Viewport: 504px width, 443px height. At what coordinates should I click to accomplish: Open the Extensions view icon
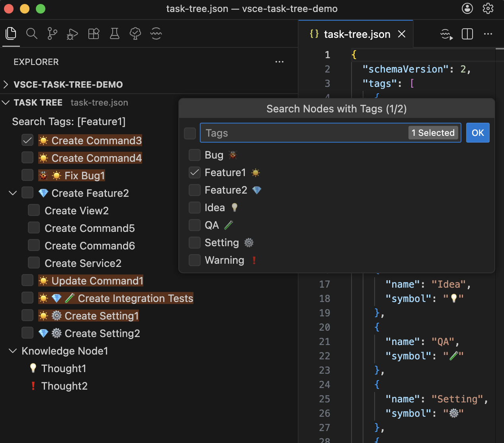pos(94,34)
